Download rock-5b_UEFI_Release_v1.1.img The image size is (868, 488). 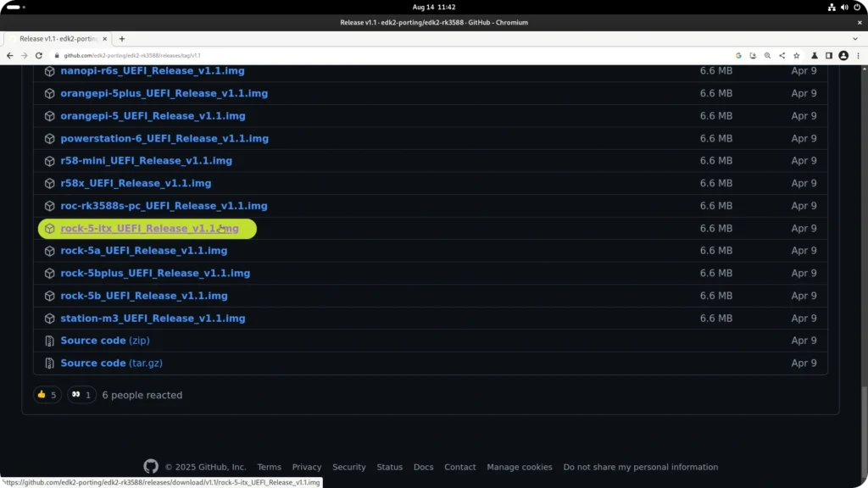coord(144,296)
